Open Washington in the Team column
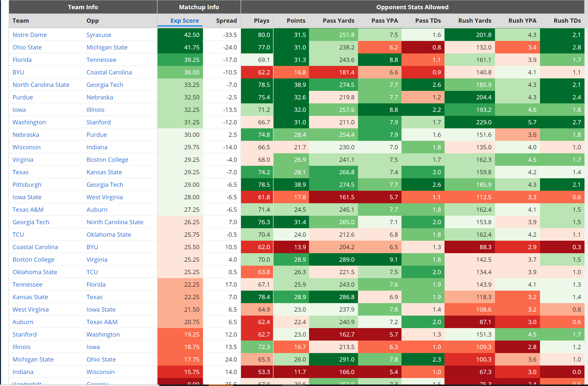 (x=29, y=122)
